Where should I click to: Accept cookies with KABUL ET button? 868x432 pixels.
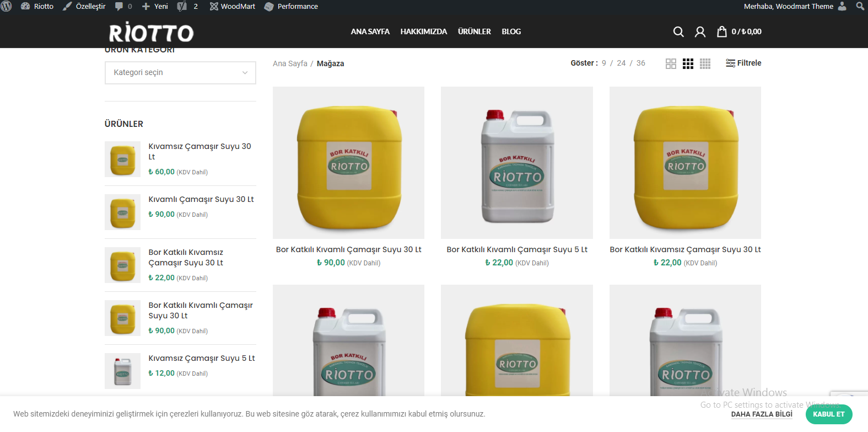(x=829, y=414)
